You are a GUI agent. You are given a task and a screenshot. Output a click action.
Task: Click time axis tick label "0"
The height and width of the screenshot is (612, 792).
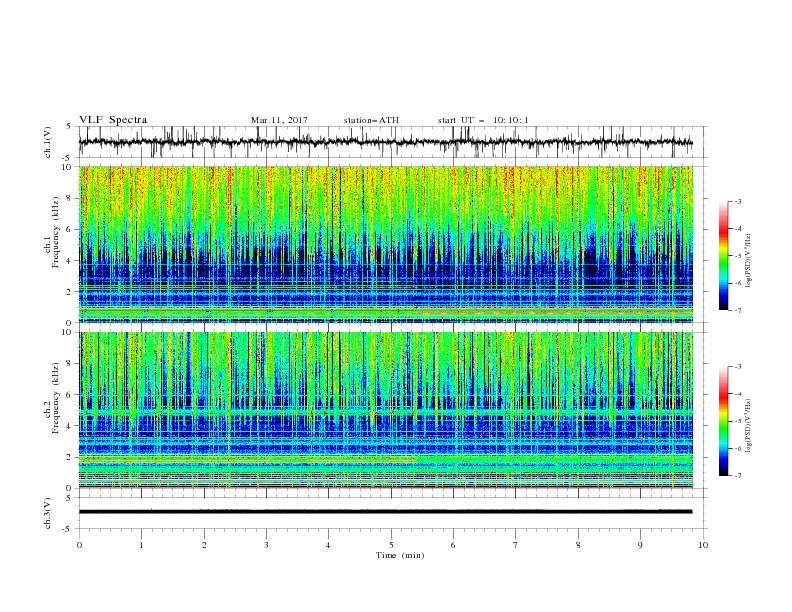coord(79,545)
